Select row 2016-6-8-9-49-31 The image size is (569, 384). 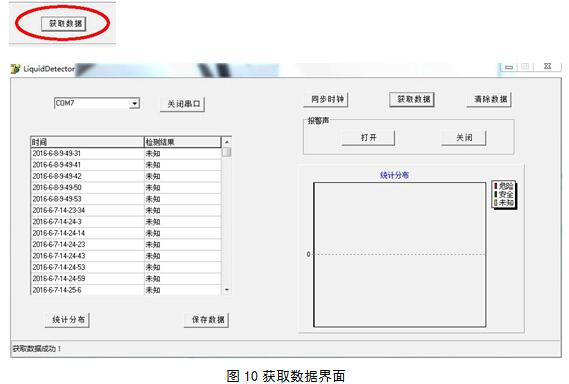coord(126,154)
